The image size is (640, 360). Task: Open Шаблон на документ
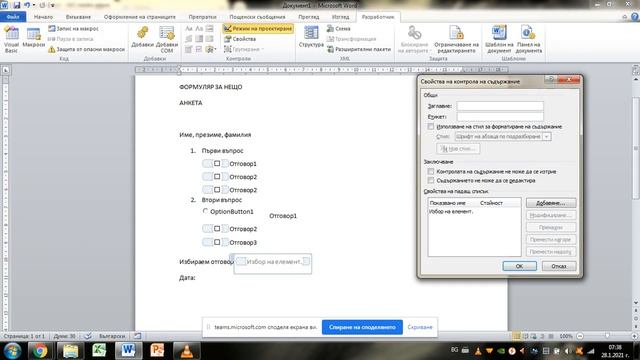[499, 40]
